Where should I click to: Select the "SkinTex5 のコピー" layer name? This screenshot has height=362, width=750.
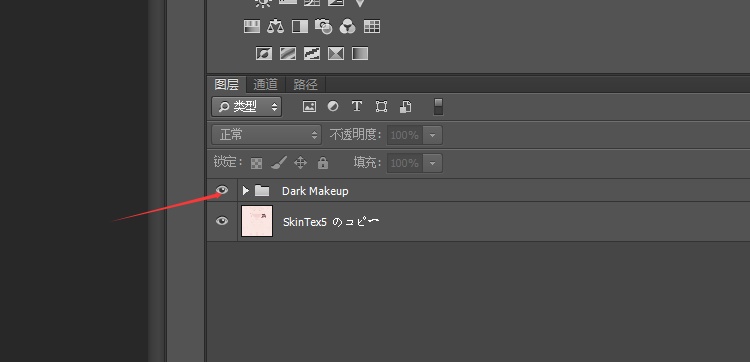click(x=331, y=222)
